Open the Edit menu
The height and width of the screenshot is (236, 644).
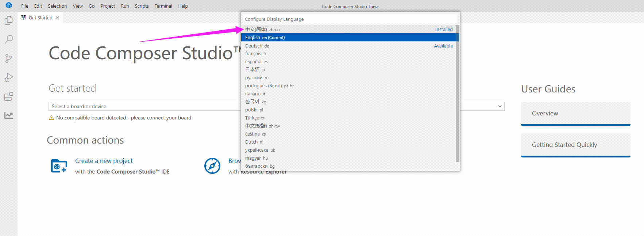point(38,6)
